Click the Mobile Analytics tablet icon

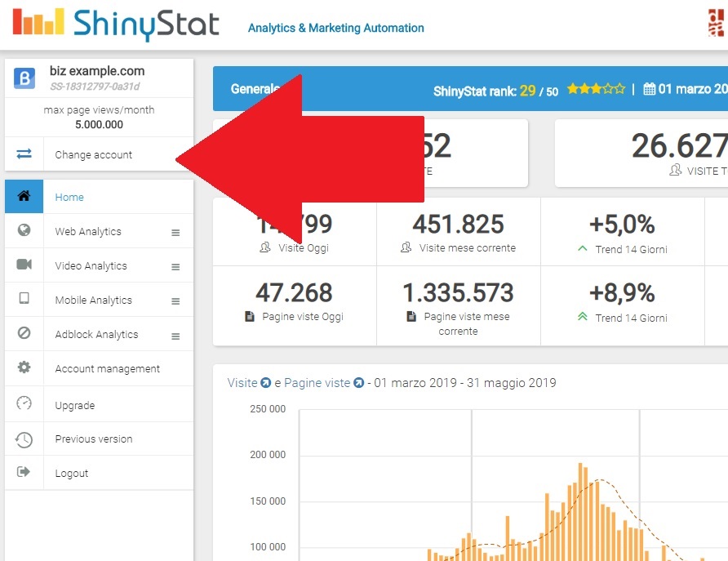24,298
